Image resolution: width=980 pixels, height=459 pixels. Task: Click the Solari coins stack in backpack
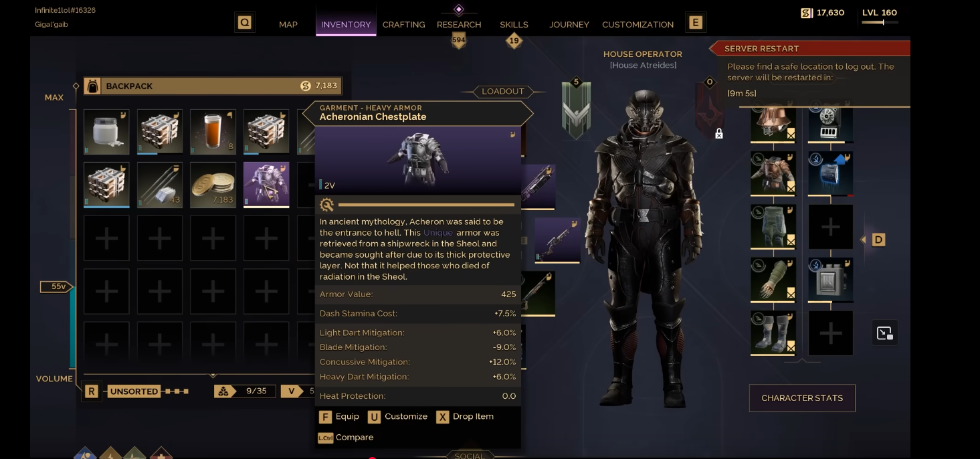coord(213,185)
